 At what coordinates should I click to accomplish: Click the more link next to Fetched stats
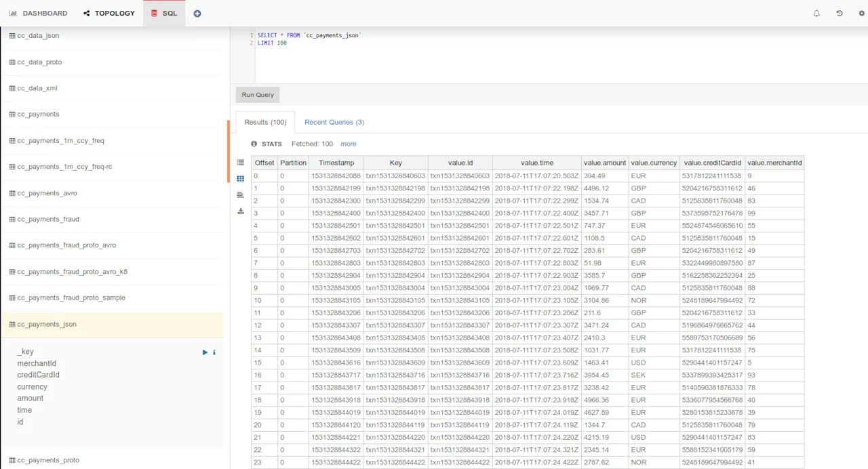(348, 144)
